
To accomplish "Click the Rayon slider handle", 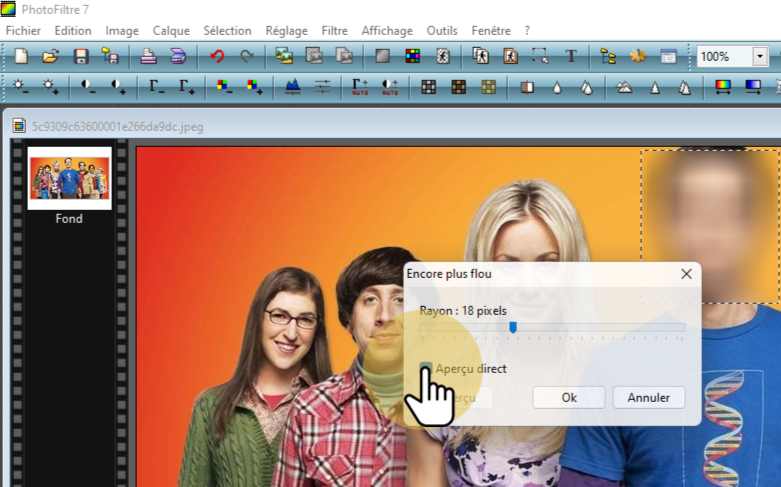I will click(513, 327).
